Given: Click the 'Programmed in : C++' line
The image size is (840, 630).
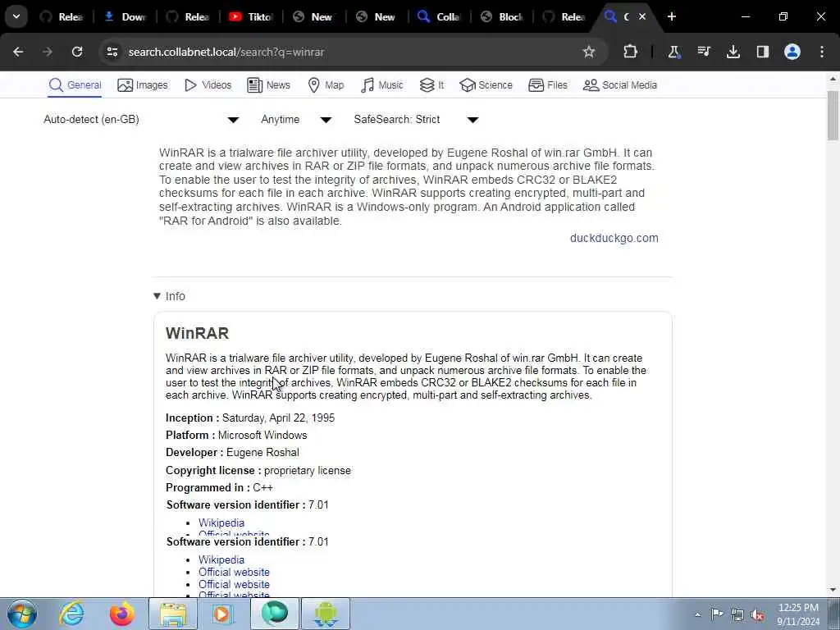Looking at the screenshot, I should point(219,487).
